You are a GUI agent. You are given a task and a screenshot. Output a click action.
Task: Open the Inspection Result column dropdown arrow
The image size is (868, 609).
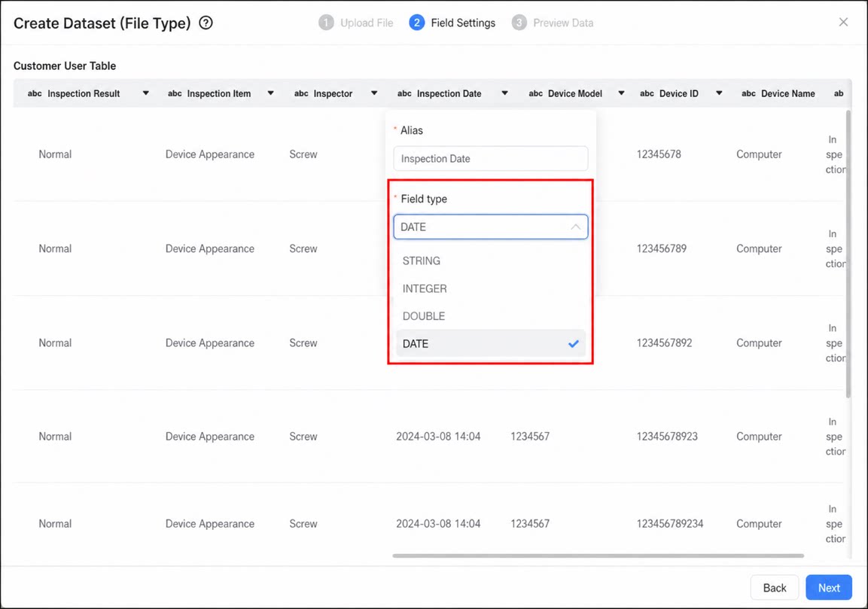[145, 93]
